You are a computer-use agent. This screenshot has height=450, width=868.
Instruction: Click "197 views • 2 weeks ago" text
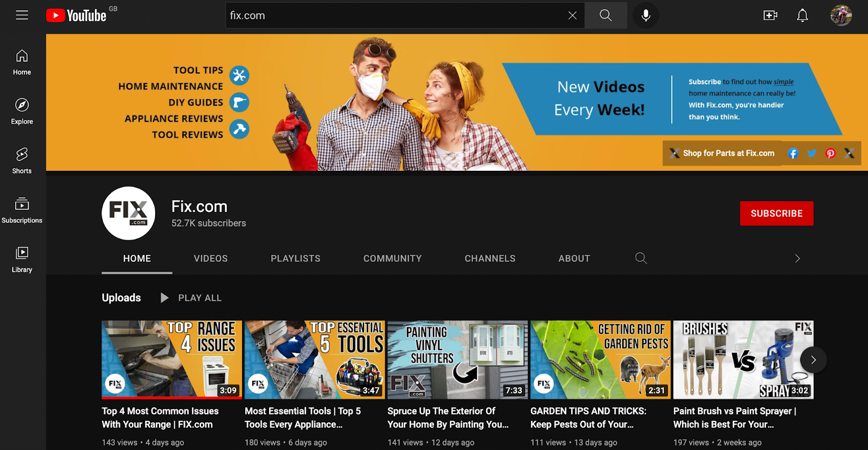(x=717, y=442)
